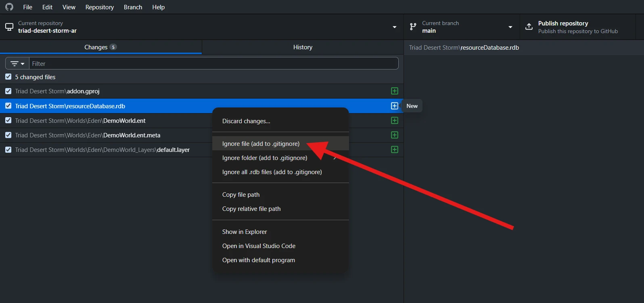The width and height of the screenshot is (644, 303).
Task: Click into the Filter input field
Action: [213, 63]
